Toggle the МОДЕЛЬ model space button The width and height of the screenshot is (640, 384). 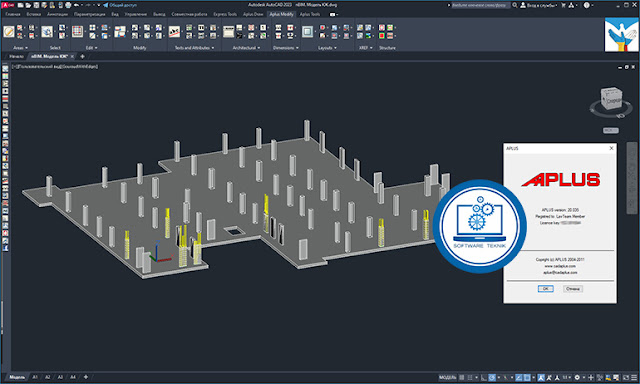pos(448,377)
